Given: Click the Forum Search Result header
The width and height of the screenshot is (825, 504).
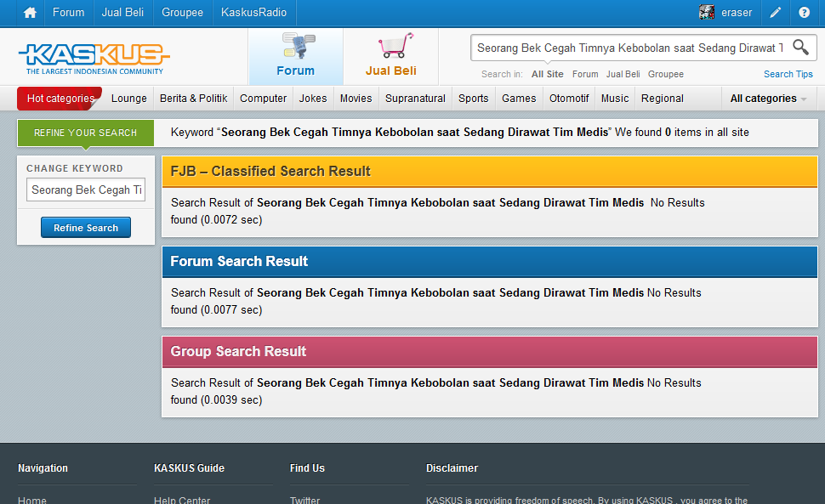Looking at the screenshot, I should [490, 261].
